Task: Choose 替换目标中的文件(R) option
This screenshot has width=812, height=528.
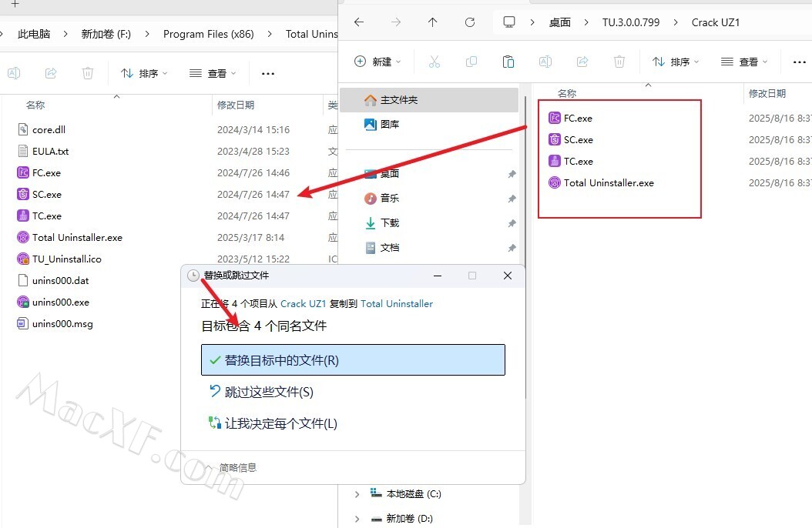Action: coord(353,360)
